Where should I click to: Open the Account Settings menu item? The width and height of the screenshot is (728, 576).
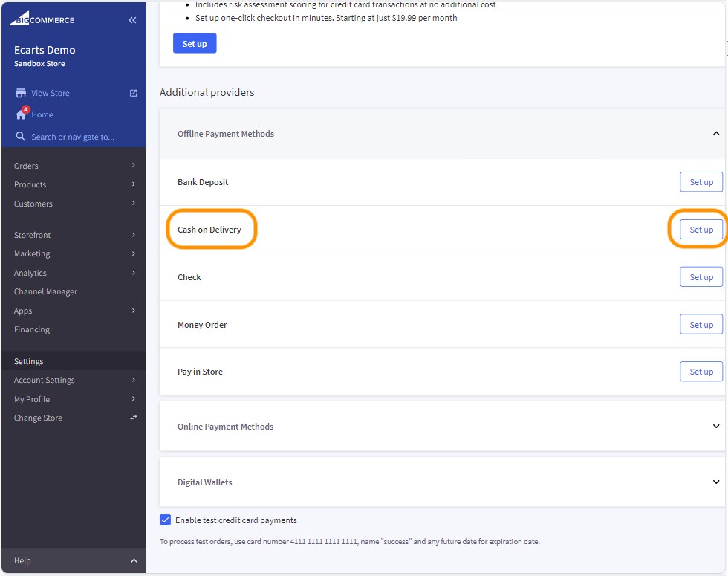[x=44, y=380]
